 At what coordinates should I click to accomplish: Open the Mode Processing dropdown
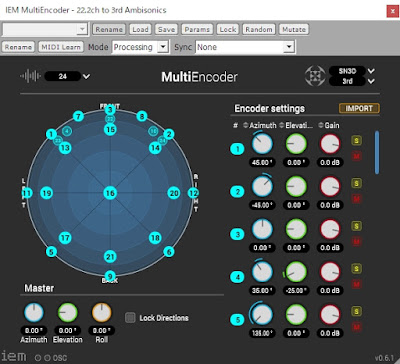pyautogui.click(x=162, y=47)
